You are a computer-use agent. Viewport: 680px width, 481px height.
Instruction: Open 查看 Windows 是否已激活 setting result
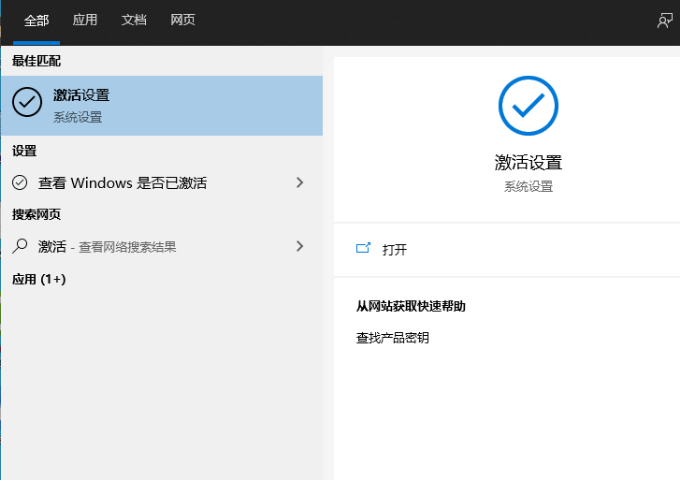123,183
